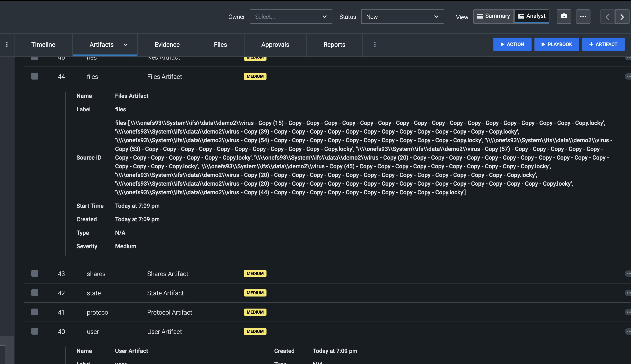Open the overflow ellipsis right of Reports tab
This screenshot has width=631, height=364.
[374, 45]
